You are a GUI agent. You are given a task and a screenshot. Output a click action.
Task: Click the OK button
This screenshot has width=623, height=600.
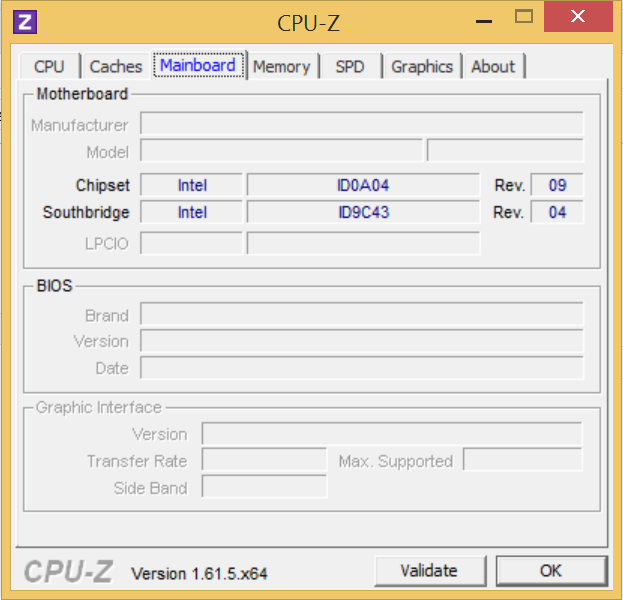click(x=551, y=571)
